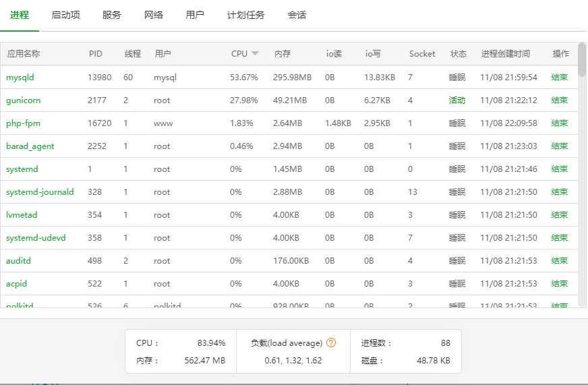Image resolution: width=588 pixels, height=385 pixels.
Task: Click the 进程数 count 88
Action: pos(446,343)
